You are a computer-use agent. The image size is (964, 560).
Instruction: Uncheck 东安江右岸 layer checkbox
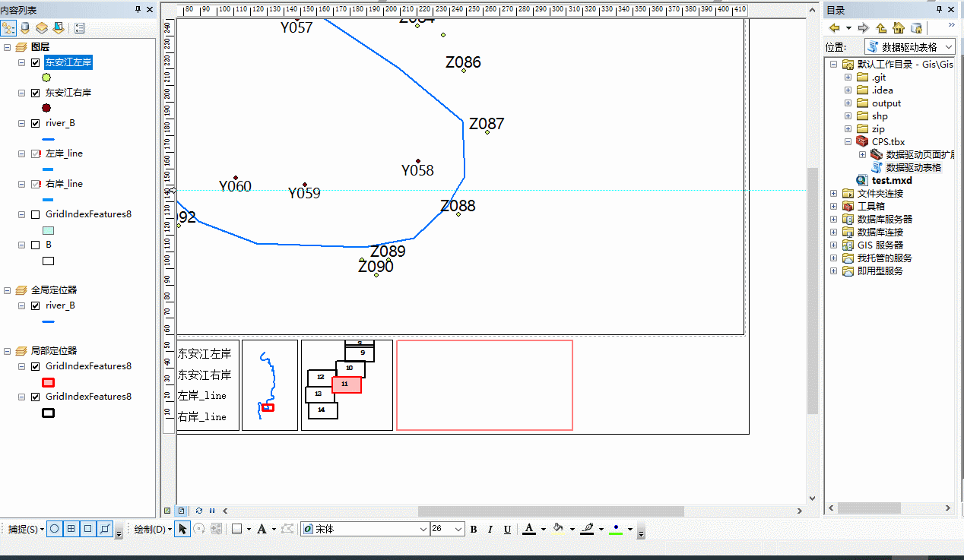coord(36,93)
